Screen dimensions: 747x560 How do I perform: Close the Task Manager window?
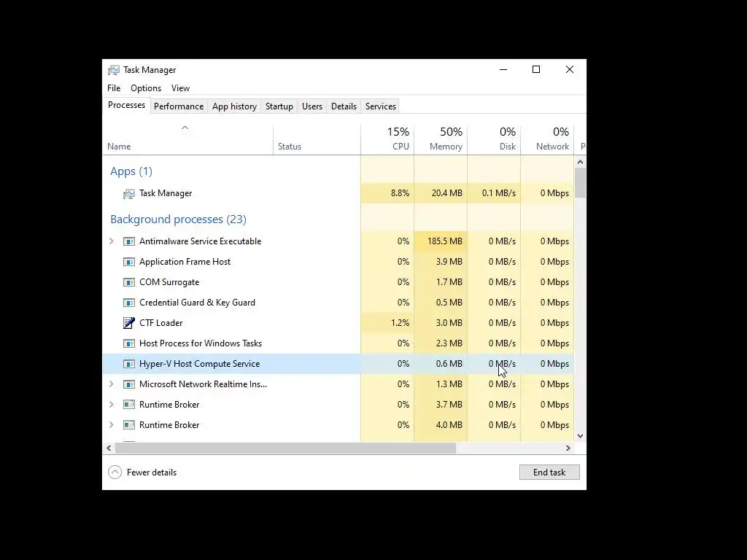569,69
